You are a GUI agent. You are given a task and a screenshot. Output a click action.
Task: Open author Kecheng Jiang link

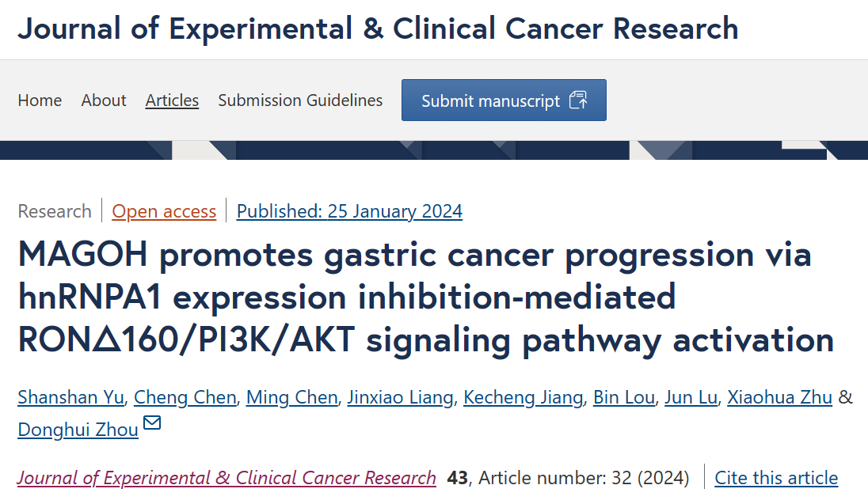(523, 397)
